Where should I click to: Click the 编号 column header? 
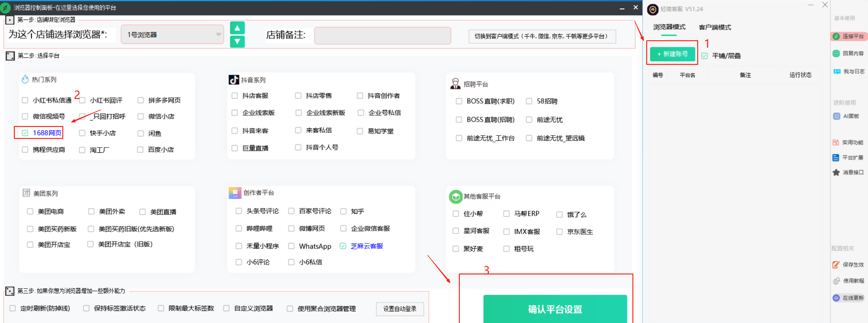click(657, 75)
